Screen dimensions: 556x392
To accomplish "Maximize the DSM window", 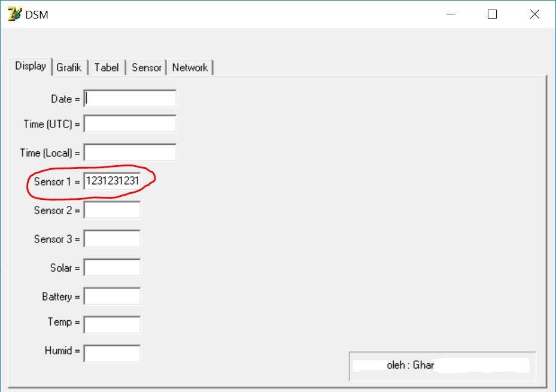I will point(492,14).
